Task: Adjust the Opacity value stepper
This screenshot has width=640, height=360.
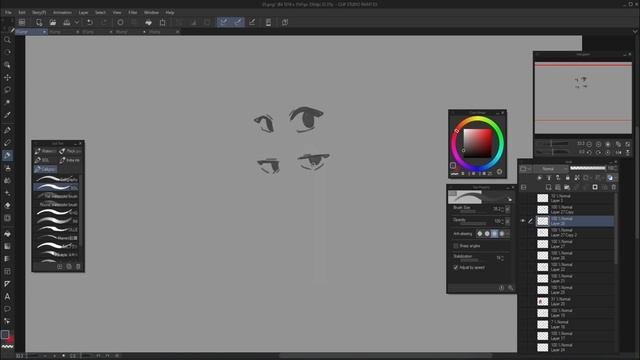Action: [502, 221]
